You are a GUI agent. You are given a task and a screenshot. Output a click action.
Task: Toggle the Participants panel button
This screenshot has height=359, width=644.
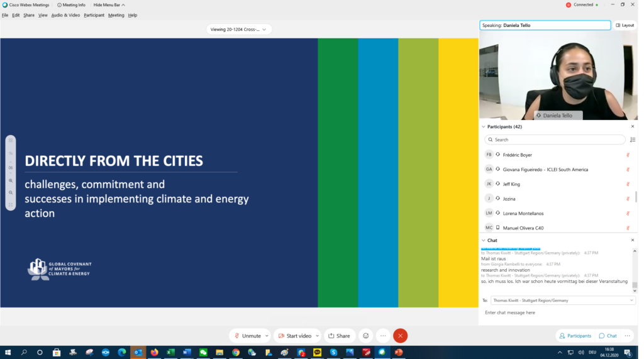click(575, 336)
